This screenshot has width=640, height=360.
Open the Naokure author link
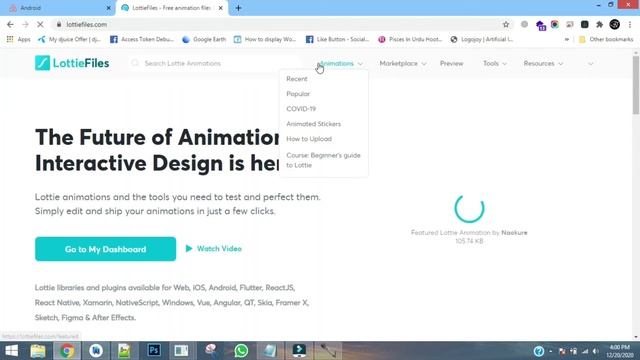click(x=514, y=232)
